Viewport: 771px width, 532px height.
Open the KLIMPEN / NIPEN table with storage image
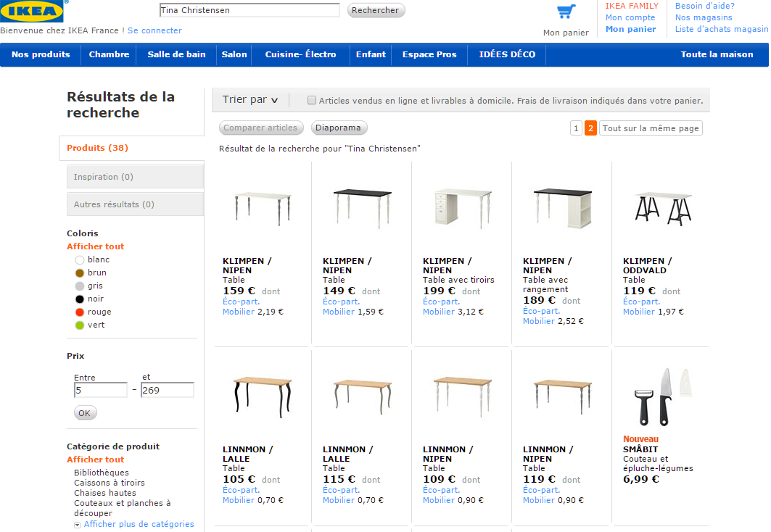coord(563,209)
